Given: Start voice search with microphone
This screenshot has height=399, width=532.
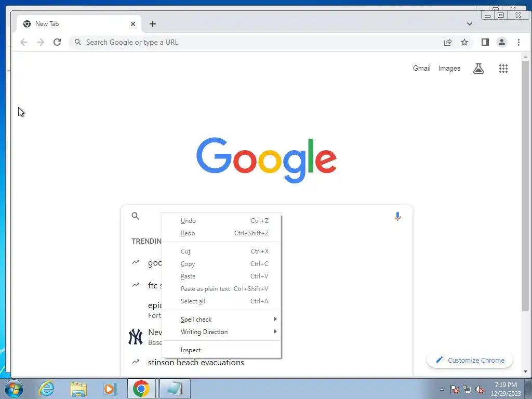Looking at the screenshot, I should click(397, 216).
